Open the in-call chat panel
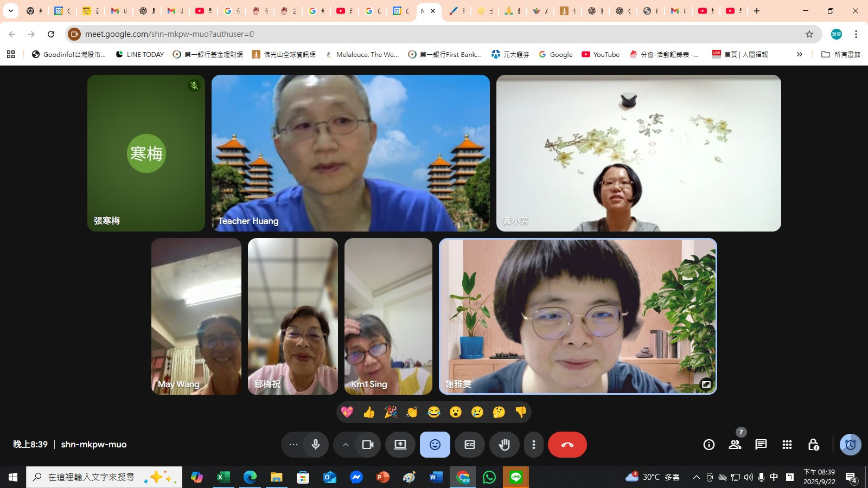The height and width of the screenshot is (488, 868). (x=761, y=445)
